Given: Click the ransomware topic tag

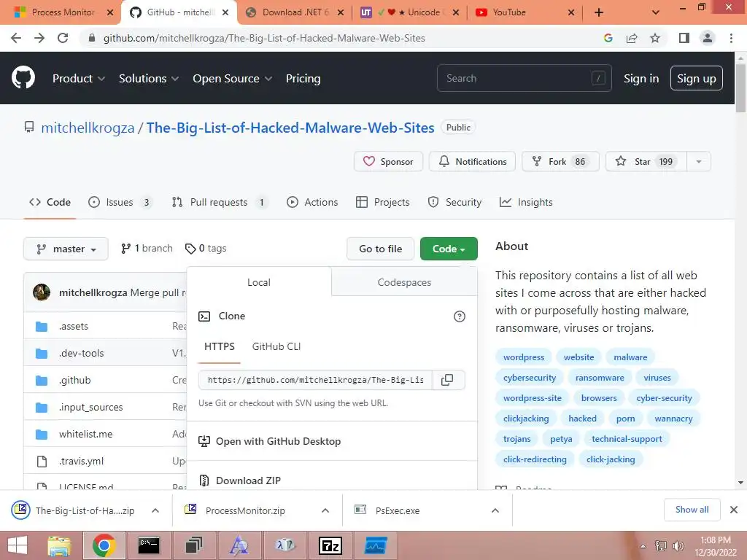Looking at the screenshot, I should click(x=600, y=378).
